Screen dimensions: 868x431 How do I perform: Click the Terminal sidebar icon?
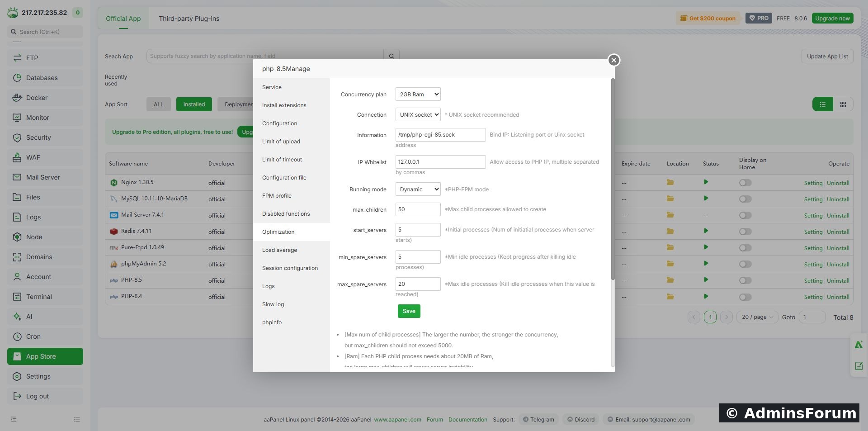[x=17, y=297]
